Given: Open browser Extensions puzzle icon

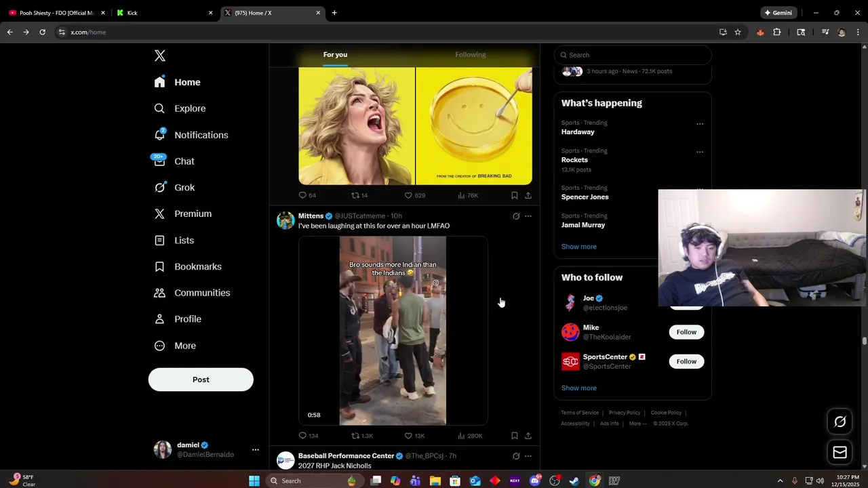Looking at the screenshot, I should 777,32.
